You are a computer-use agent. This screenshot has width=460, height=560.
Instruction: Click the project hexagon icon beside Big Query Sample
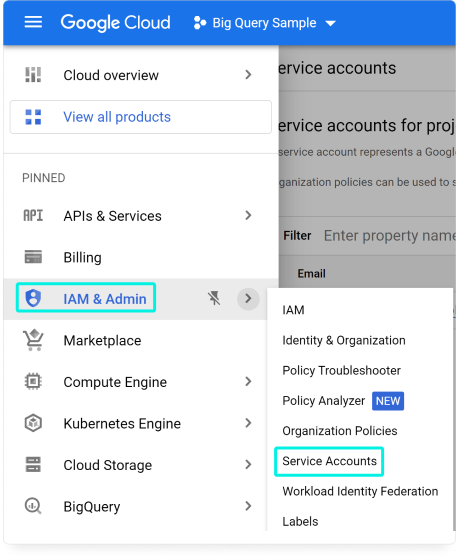(200, 23)
